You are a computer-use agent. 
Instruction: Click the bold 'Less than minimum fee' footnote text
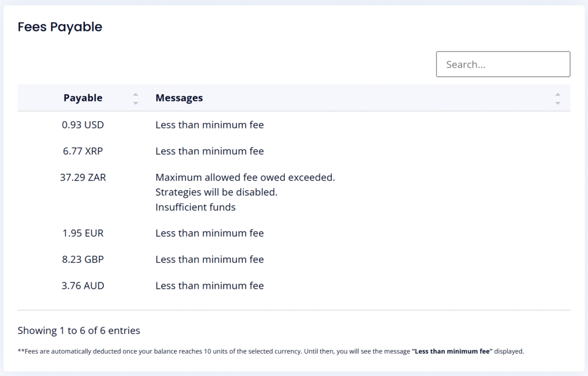tap(452, 351)
